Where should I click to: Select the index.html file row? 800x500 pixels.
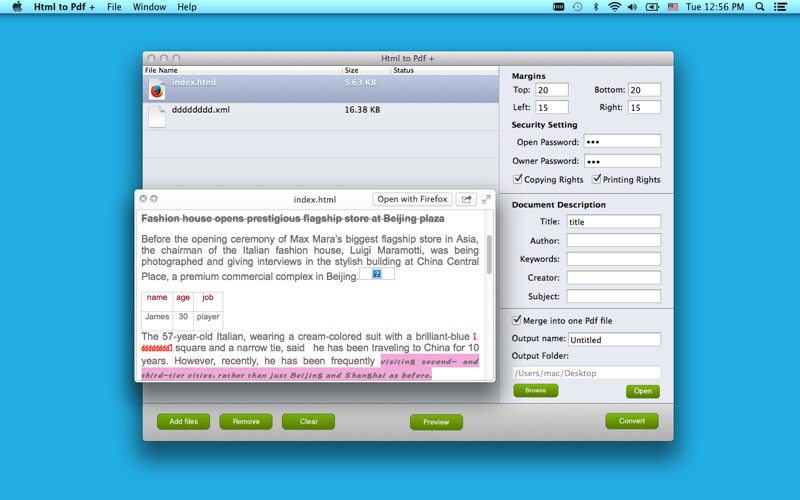coord(321,89)
